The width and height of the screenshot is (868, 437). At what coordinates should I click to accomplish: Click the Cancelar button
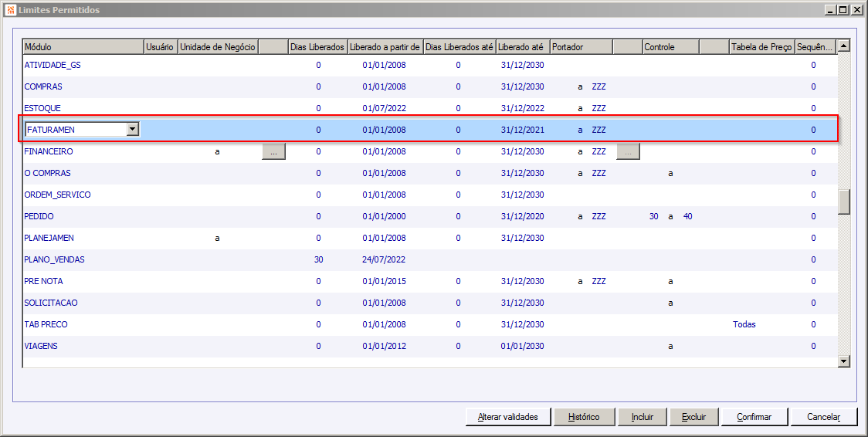[823, 417]
